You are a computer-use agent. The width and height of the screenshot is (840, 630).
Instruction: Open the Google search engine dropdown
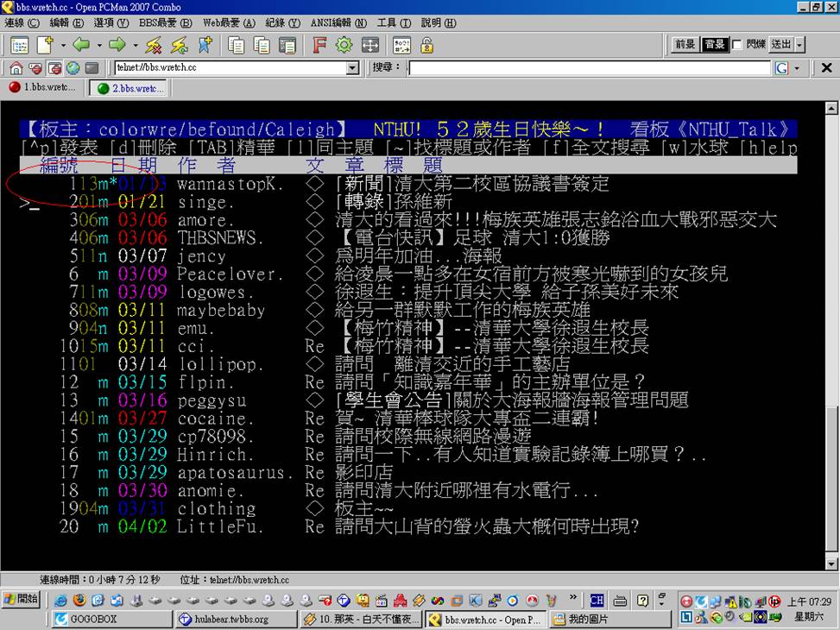point(796,68)
